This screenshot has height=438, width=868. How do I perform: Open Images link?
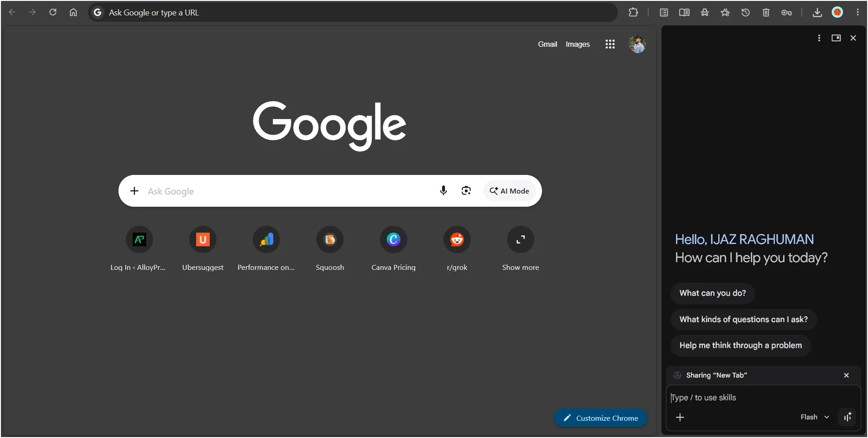click(x=577, y=44)
